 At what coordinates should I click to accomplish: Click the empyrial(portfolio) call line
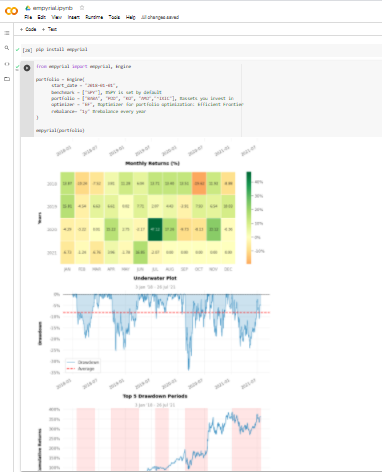pos(60,130)
